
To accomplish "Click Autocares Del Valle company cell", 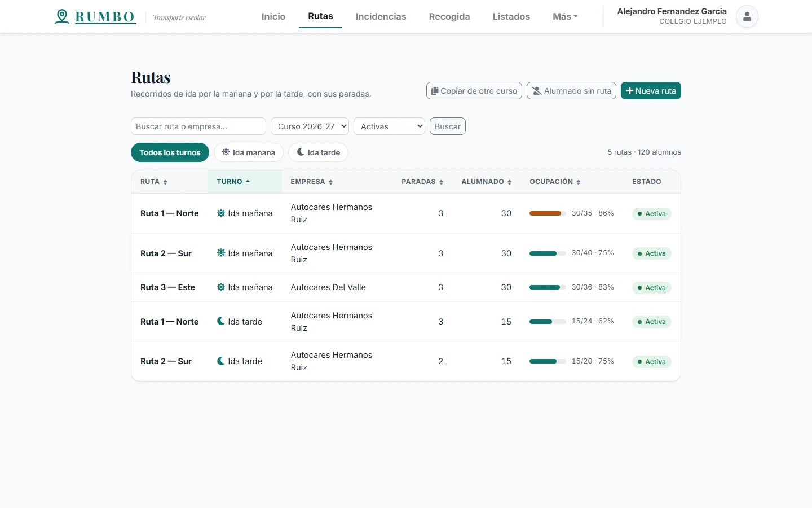I will (328, 287).
